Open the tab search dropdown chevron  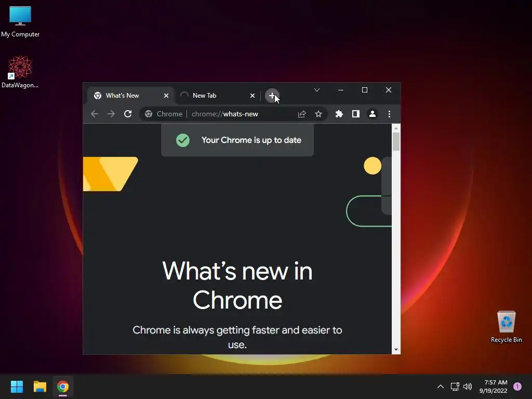[316, 90]
